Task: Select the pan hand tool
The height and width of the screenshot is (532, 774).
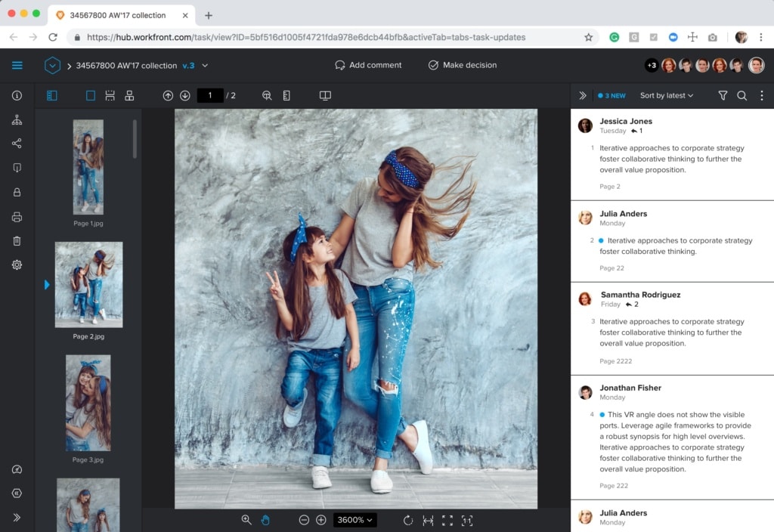Action: point(265,520)
